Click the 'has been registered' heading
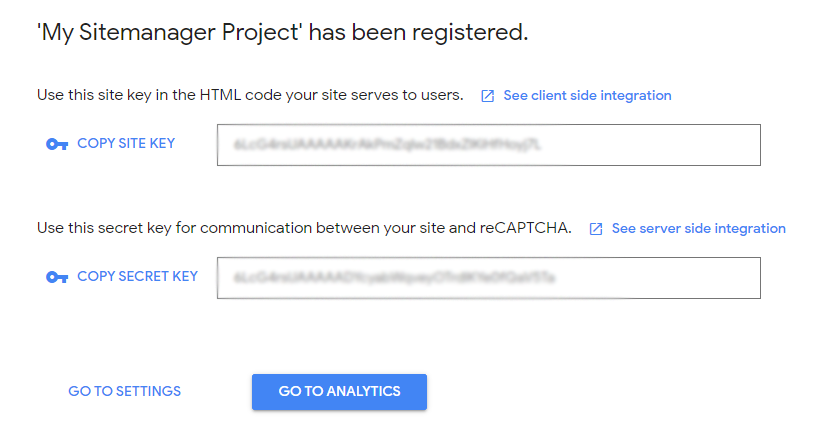The width and height of the screenshot is (831, 446). point(283,33)
